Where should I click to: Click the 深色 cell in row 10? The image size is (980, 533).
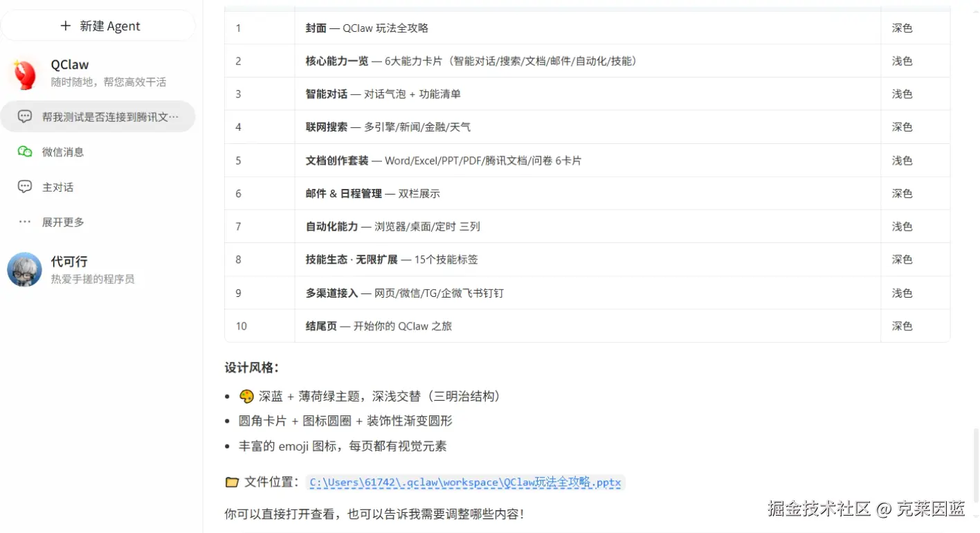point(915,326)
